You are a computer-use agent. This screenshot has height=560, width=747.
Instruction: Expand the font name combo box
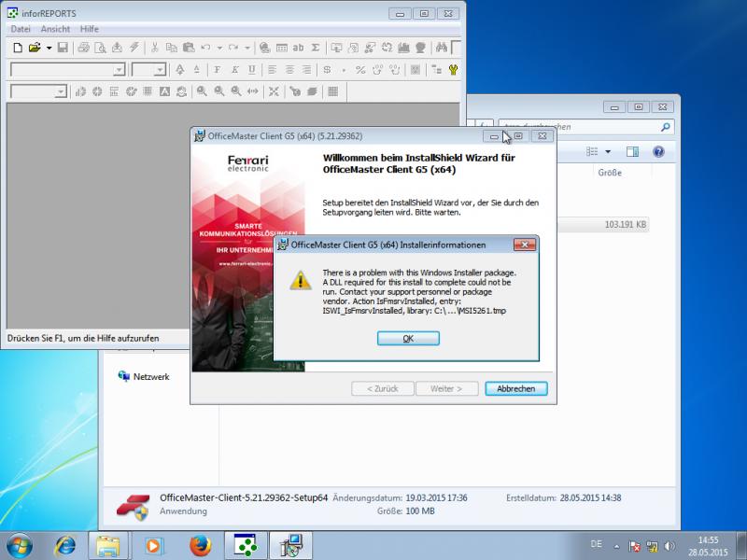click(119, 69)
